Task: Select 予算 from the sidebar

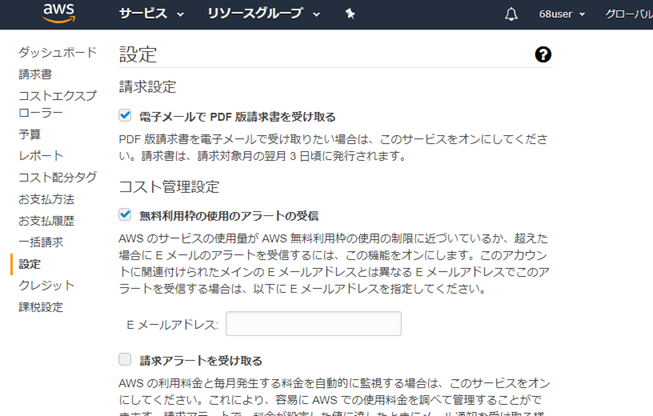Action: tap(30, 134)
